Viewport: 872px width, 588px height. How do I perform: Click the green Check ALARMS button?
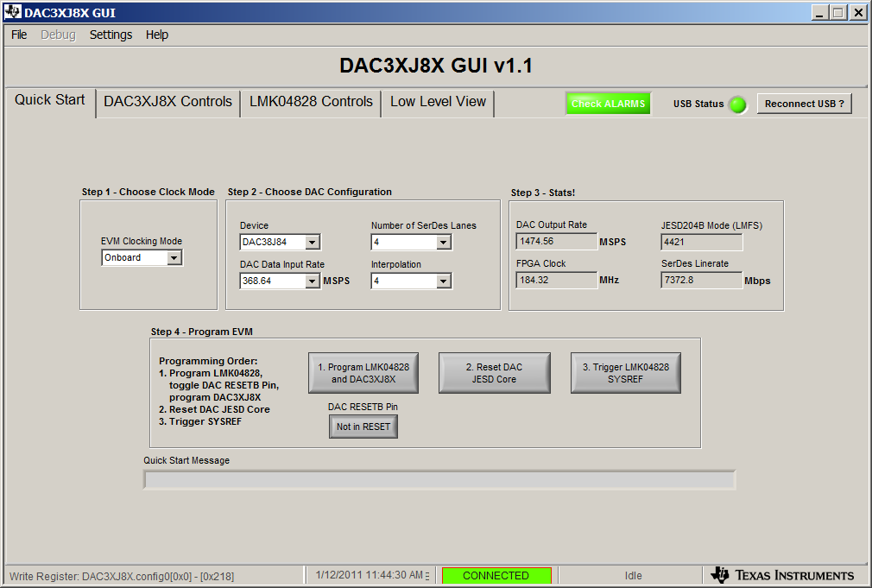tap(608, 104)
